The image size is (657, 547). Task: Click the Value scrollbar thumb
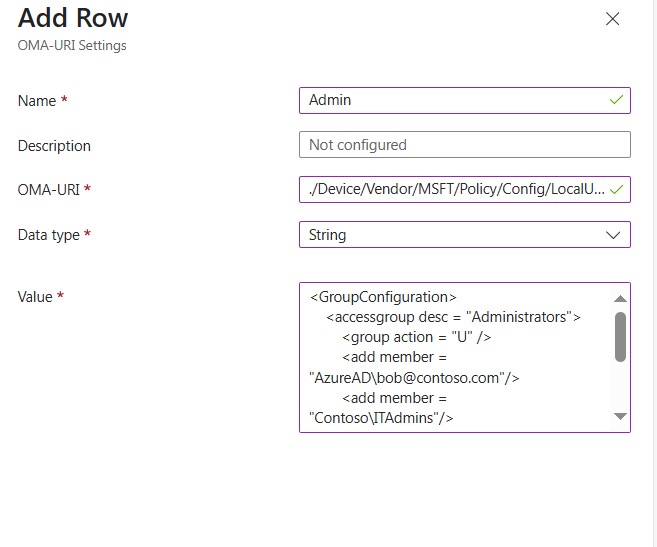coord(620,336)
